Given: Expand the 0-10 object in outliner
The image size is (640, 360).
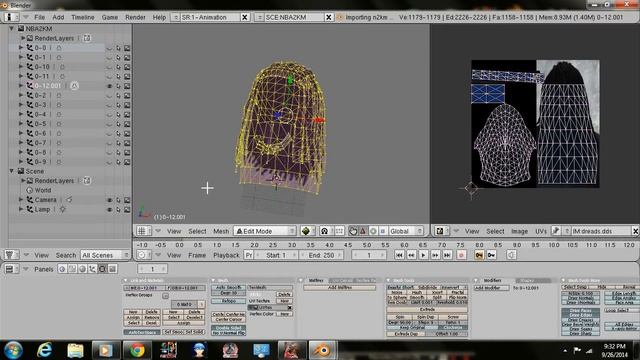Looking at the screenshot, I should [21, 67].
